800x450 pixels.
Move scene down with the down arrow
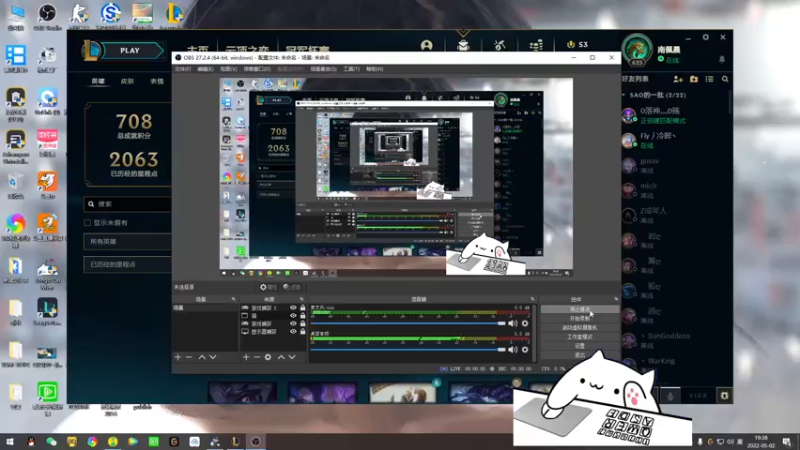213,357
